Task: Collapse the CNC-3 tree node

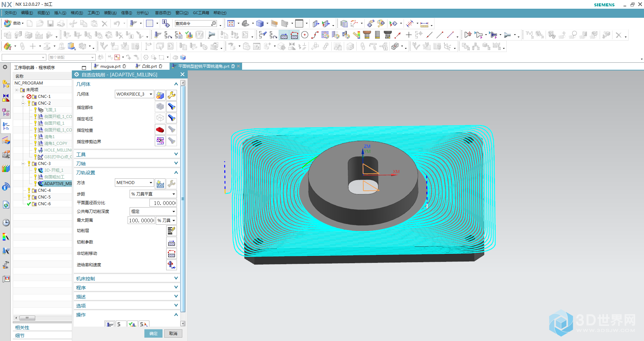Action: tap(23, 164)
